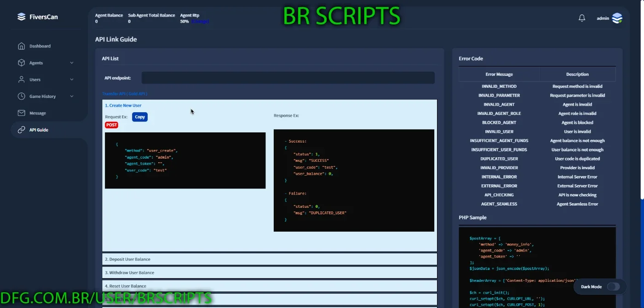The width and height of the screenshot is (644, 308).
Task: Click the API Guide link icon
Action: pos(21,130)
